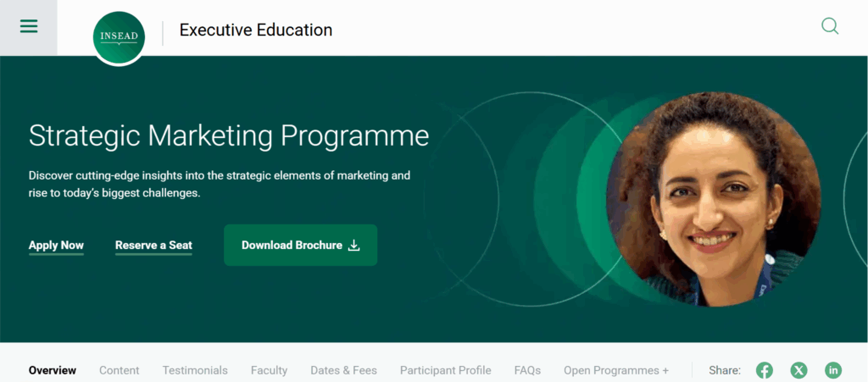Share page on LinkedIn

[x=833, y=370]
